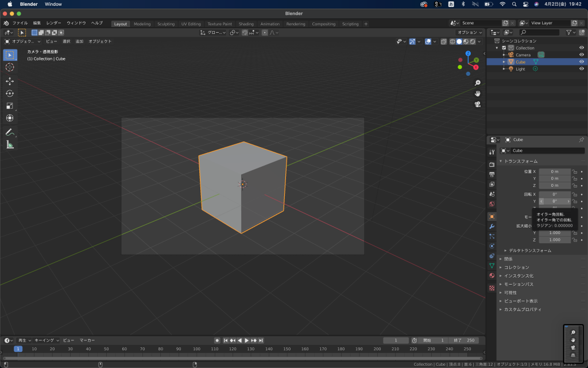The image size is (588, 368).
Task: Activate the Transform tool
Action: (x=10, y=118)
